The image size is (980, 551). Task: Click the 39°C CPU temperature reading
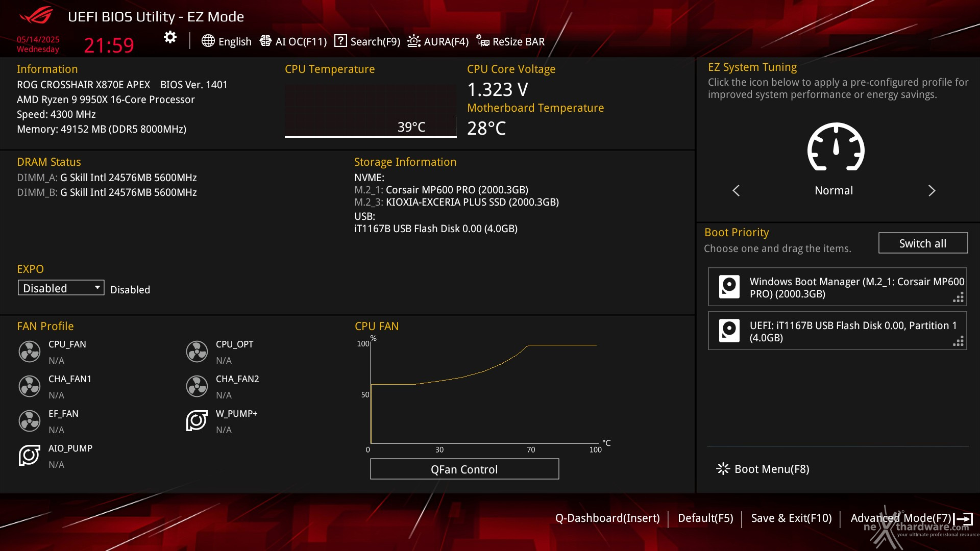tap(411, 127)
